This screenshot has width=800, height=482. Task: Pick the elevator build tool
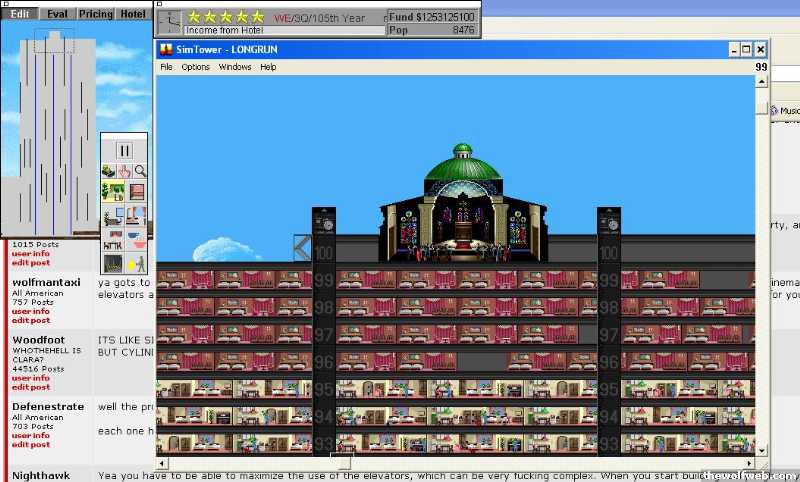pyautogui.click(x=113, y=264)
